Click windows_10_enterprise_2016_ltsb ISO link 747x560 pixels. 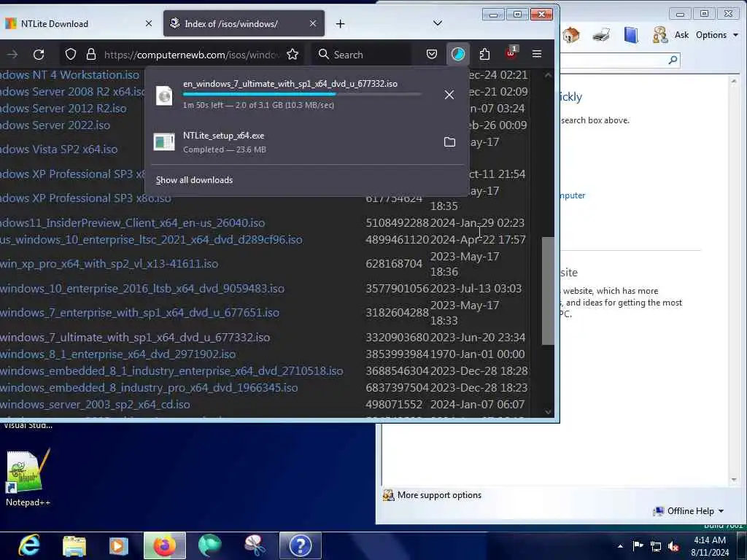pyautogui.click(x=142, y=289)
